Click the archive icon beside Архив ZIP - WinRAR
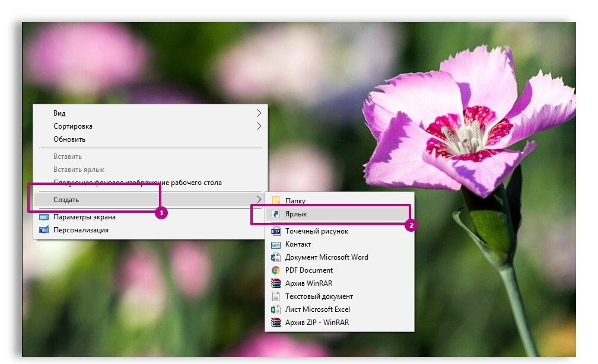This screenshot has height=364, width=598. tap(276, 323)
